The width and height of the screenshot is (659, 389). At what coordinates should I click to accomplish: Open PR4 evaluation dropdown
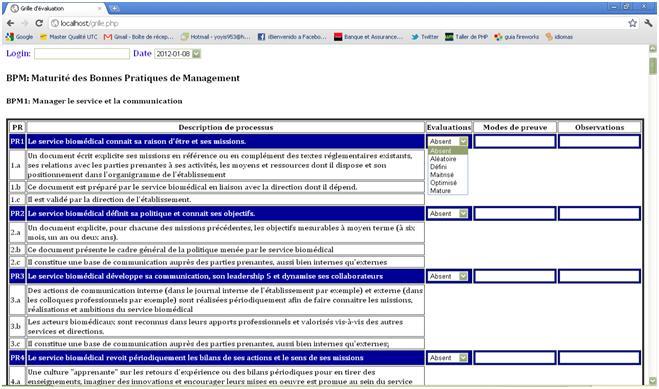point(448,357)
